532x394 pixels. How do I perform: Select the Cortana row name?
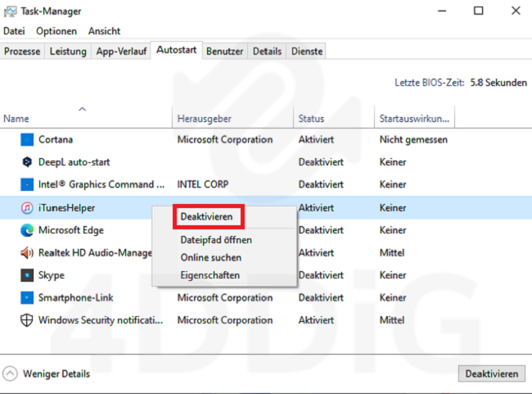click(56, 139)
